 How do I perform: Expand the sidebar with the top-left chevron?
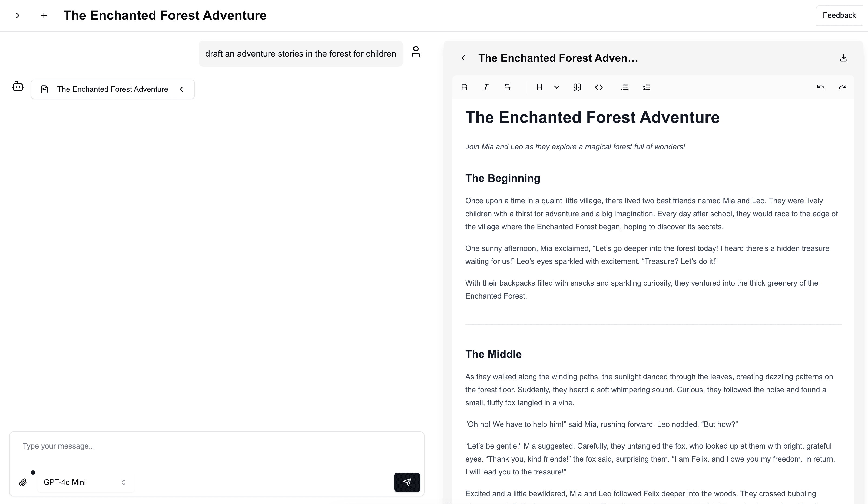(x=18, y=15)
